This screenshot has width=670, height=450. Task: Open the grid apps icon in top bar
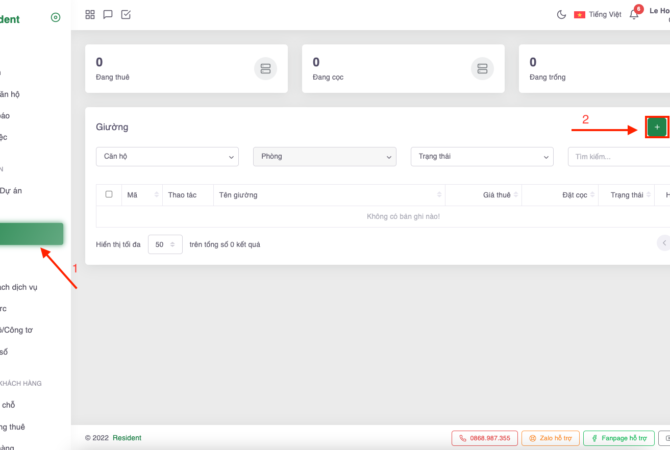pyautogui.click(x=91, y=15)
